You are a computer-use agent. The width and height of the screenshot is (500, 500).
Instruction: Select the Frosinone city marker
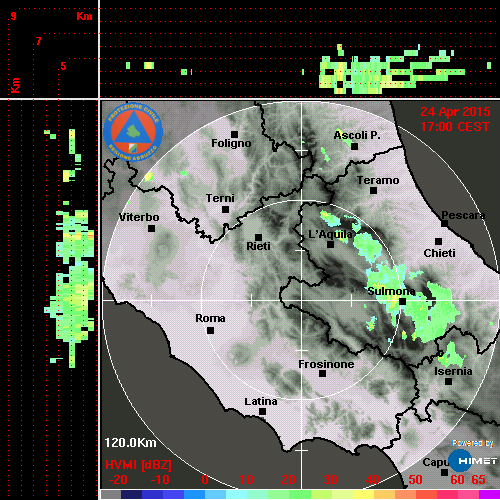(322, 373)
